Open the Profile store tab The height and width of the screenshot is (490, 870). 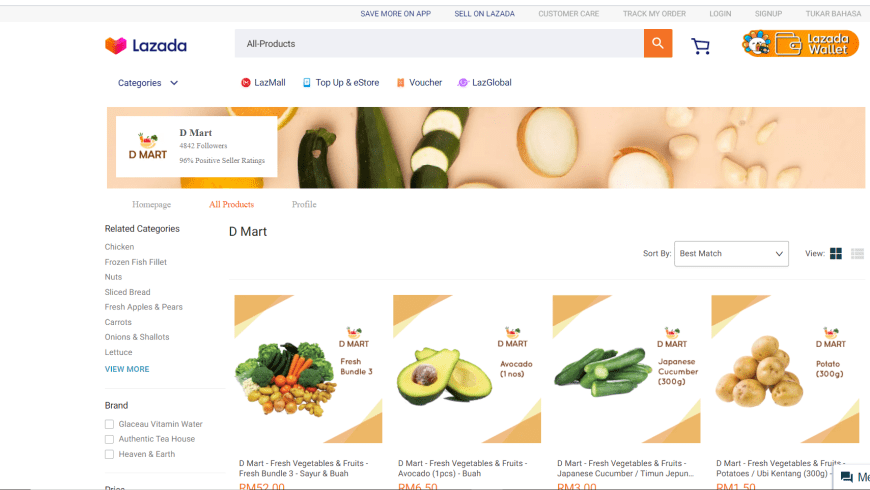pos(304,204)
